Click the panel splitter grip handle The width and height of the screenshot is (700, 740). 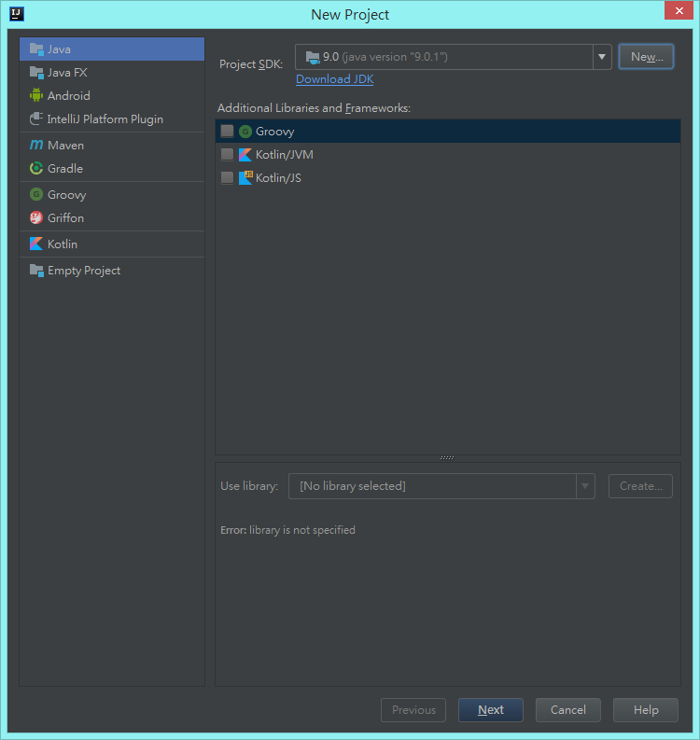447,457
